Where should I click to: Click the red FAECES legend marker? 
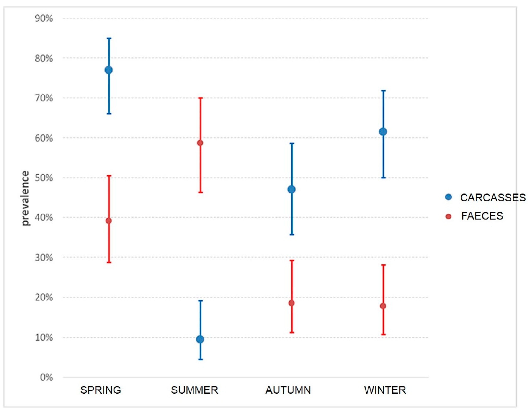[x=448, y=216]
